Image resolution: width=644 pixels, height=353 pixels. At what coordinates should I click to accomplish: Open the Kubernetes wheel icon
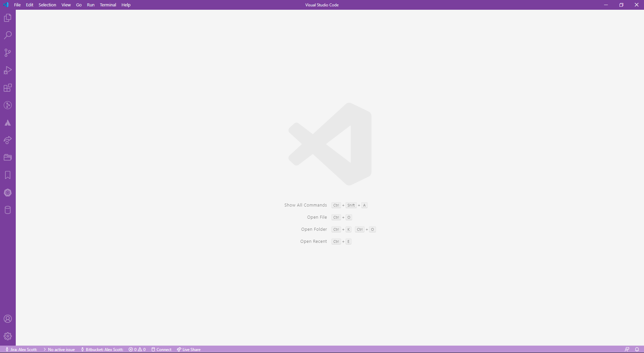point(8,192)
